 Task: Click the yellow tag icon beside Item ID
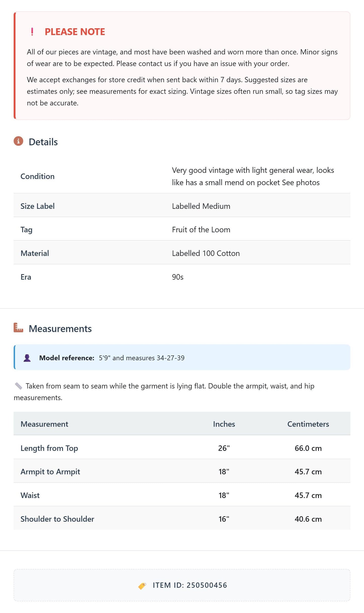click(142, 586)
